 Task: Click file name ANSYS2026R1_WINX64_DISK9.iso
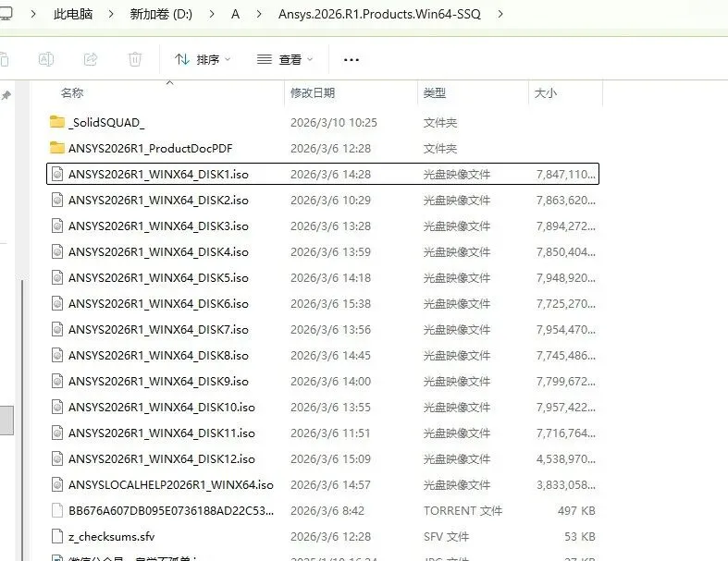click(x=158, y=382)
